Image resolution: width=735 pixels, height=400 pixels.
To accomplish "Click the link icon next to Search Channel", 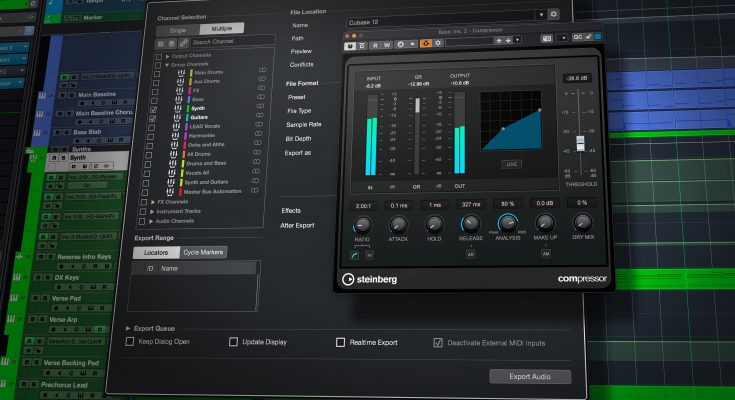I will point(182,42).
